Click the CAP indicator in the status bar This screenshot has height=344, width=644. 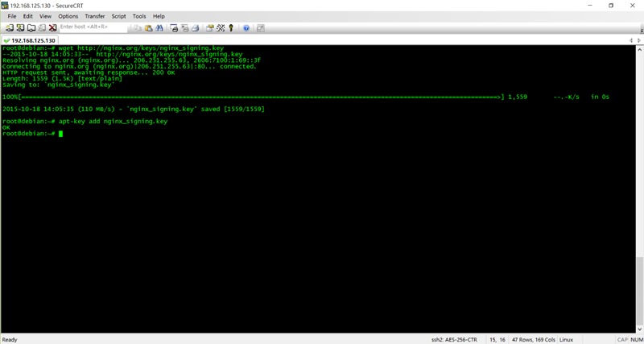click(x=621, y=340)
